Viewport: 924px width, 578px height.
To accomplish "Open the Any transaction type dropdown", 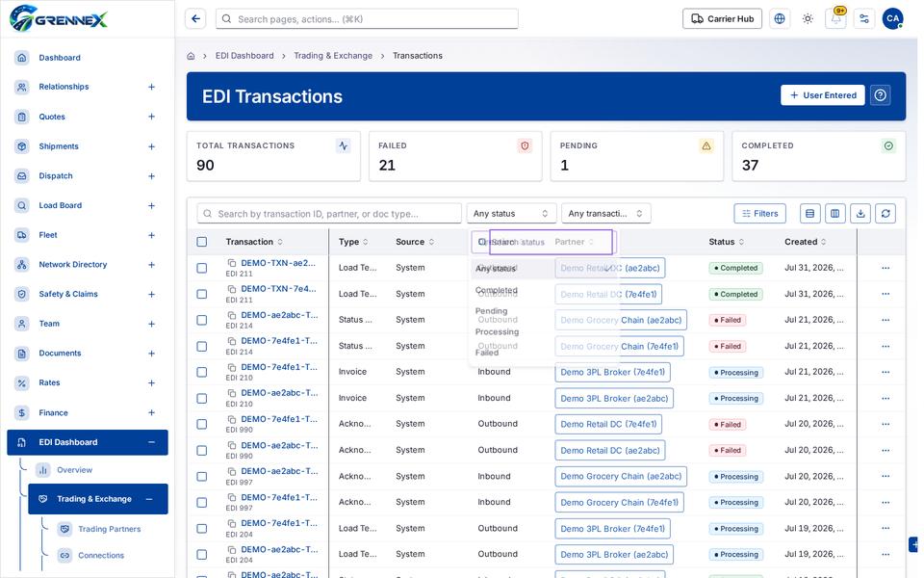I will click(x=605, y=214).
